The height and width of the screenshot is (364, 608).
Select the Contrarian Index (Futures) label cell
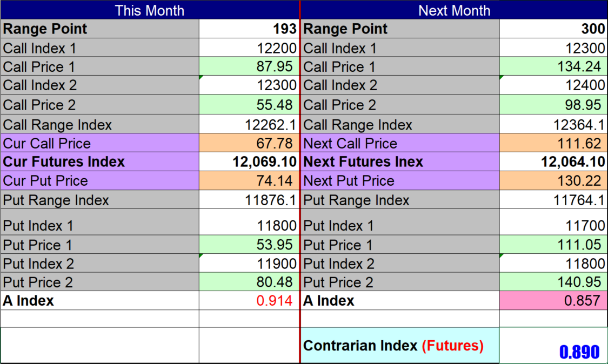coord(400,346)
